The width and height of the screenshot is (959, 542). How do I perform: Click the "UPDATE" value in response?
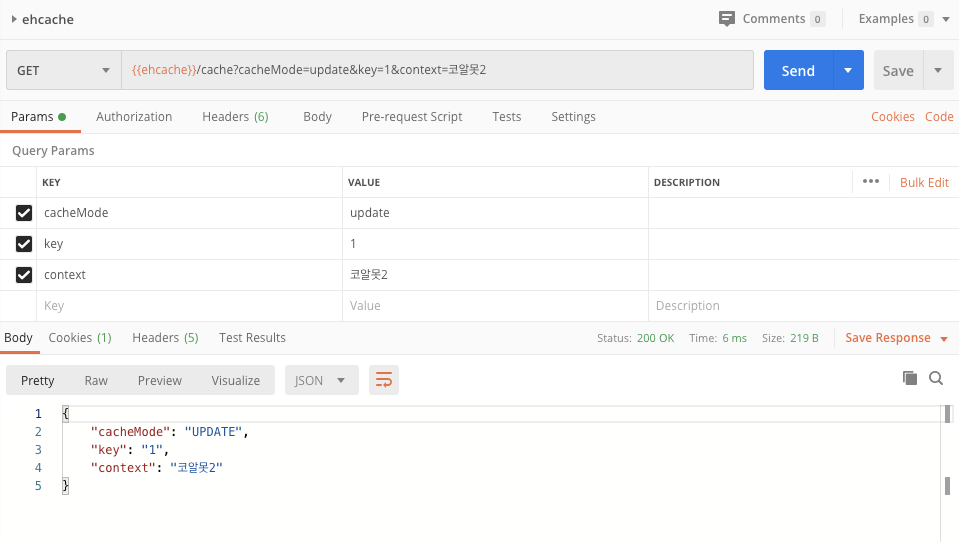[x=213, y=432]
